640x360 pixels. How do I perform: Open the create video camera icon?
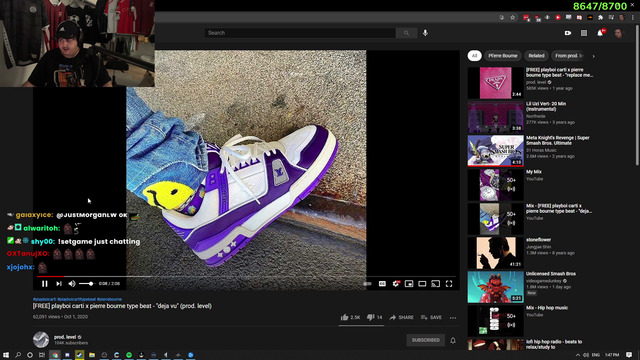click(x=568, y=33)
